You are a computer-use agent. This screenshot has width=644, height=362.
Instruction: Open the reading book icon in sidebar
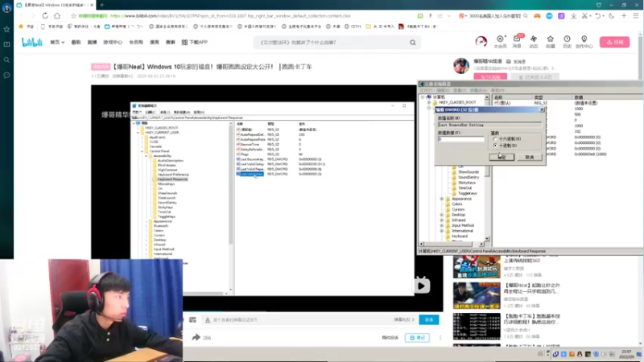tap(6, 44)
